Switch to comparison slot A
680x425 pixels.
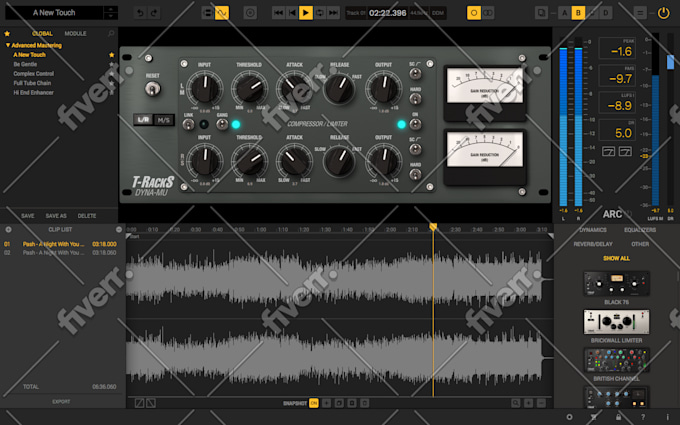pyautogui.click(x=564, y=13)
